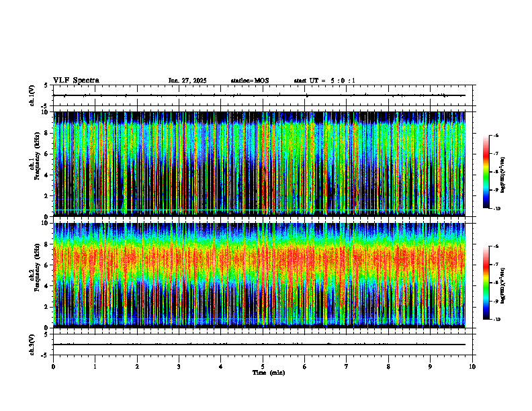Click time axis tick label "5"
The height and width of the screenshot is (411, 532).
[x=263, y=367]
